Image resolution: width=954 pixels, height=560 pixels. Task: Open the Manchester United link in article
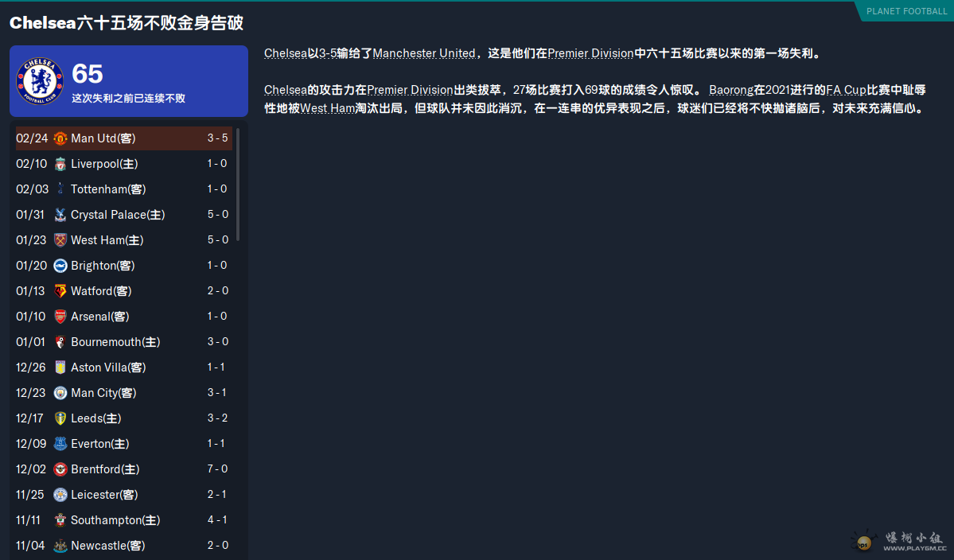424,53
